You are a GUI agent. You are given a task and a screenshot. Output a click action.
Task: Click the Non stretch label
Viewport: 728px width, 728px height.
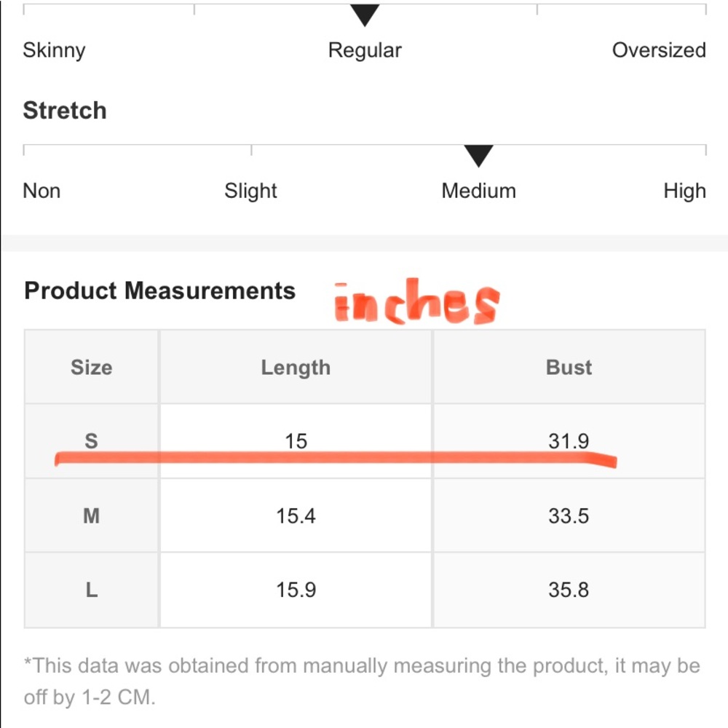coord(41,191)
